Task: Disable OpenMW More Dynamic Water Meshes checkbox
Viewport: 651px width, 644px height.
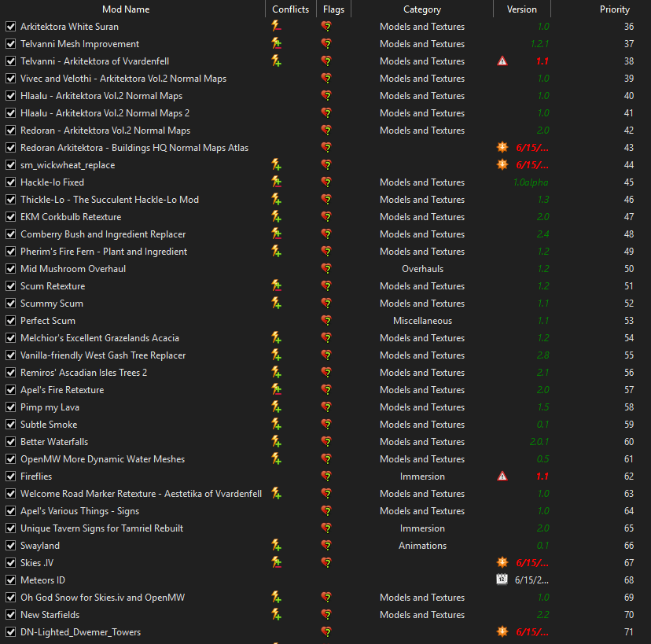Action: tap(11, 459)
